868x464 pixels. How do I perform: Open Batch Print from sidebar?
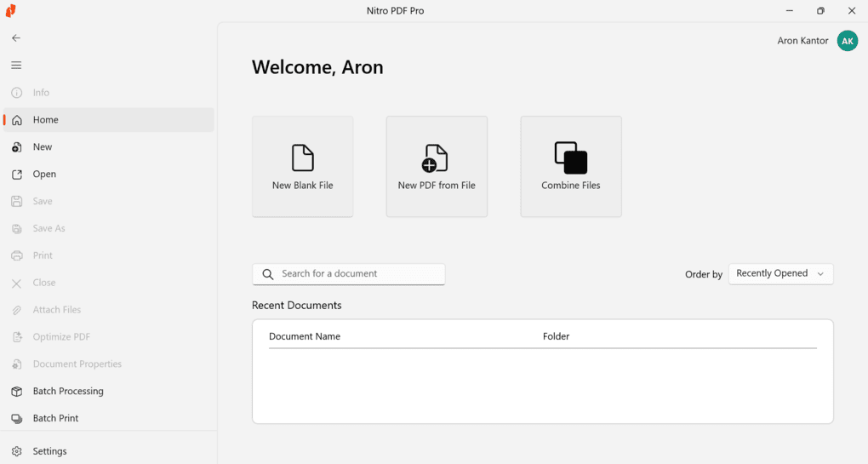(109, 418)
